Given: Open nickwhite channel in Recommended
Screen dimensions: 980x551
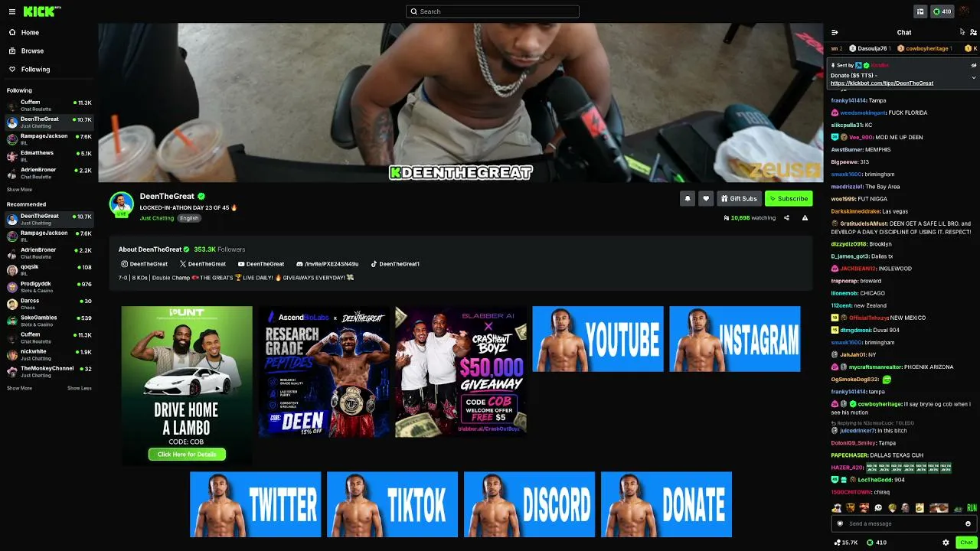Looking at the screenshot, I should click(x=49, y=354).
